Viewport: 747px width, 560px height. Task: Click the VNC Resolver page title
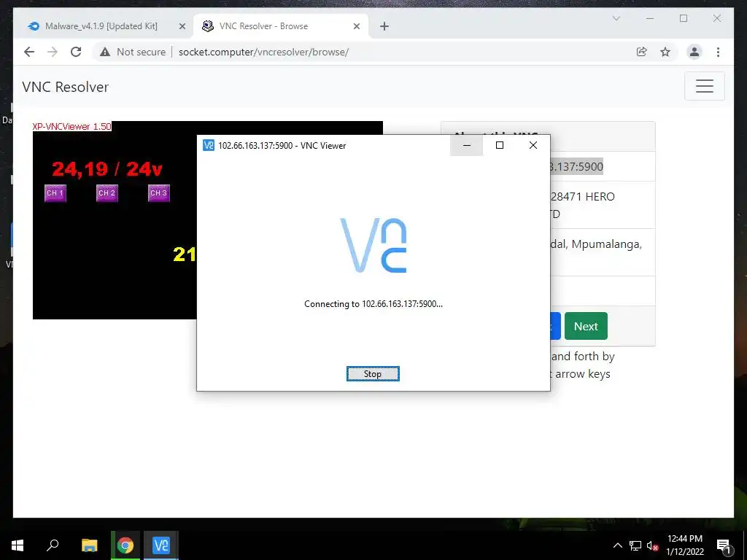[x=65, y=87]
